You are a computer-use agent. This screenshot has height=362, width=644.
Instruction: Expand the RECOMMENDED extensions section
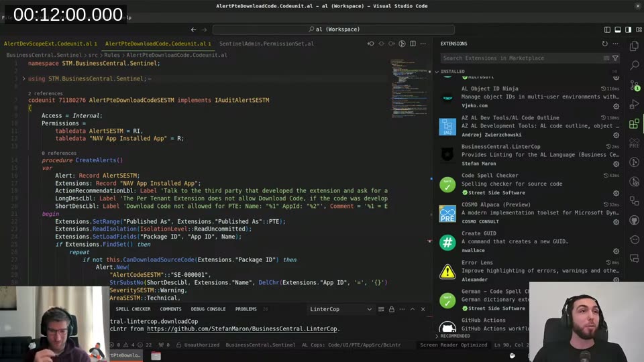pyautogui.click(x=451, y=336)
